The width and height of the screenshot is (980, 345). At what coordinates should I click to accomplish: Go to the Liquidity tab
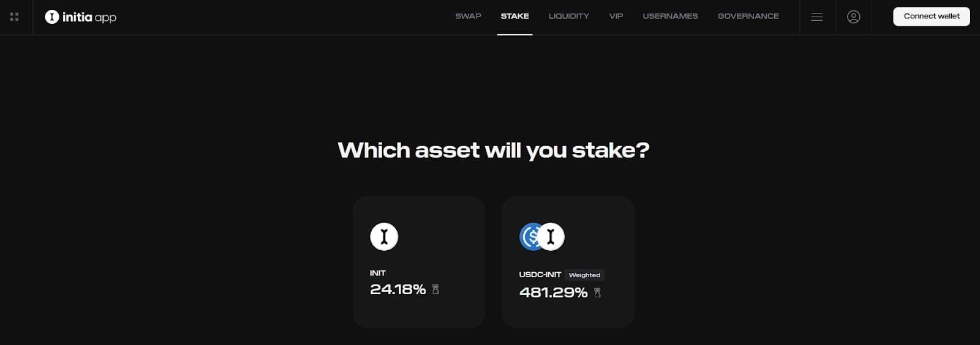pos(568,17)
